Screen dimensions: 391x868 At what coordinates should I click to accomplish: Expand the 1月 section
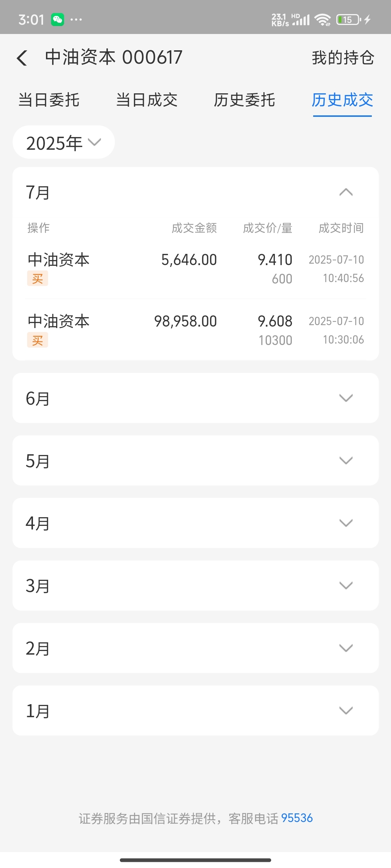click(x=195, y=711)
